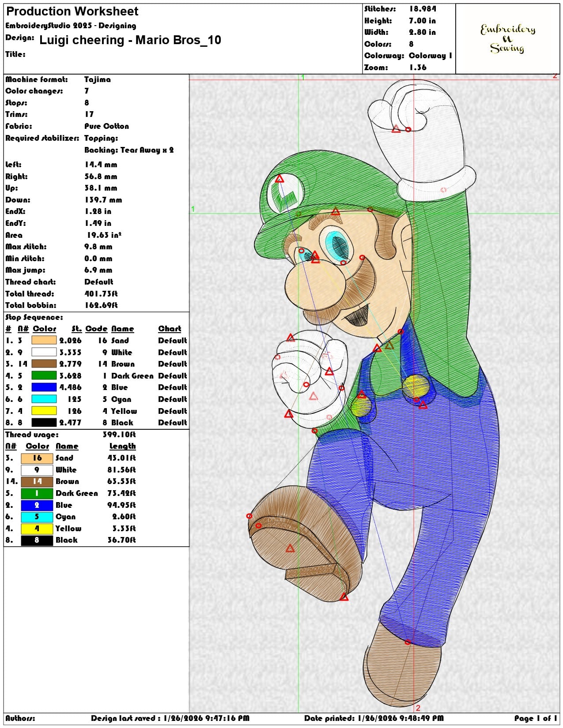Select the Blue swatch in Stop Sequence
The image size is (563, 728).
click(x=44, y=387)
